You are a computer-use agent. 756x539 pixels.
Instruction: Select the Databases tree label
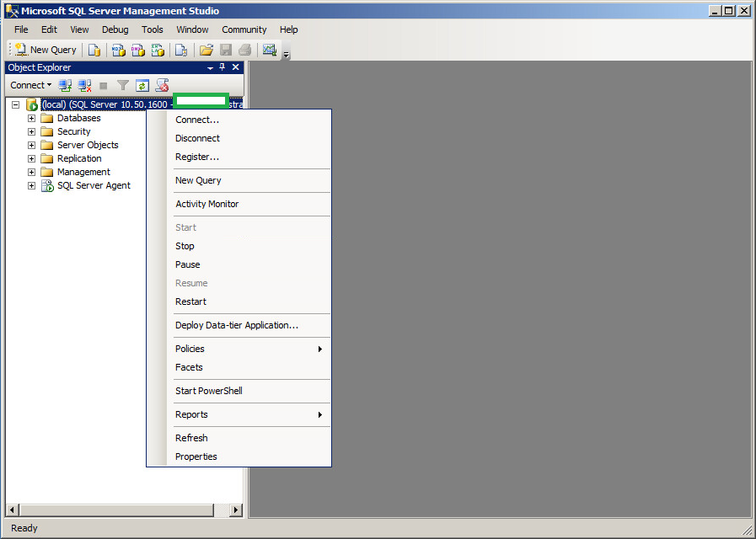click(x=79, y=118)
